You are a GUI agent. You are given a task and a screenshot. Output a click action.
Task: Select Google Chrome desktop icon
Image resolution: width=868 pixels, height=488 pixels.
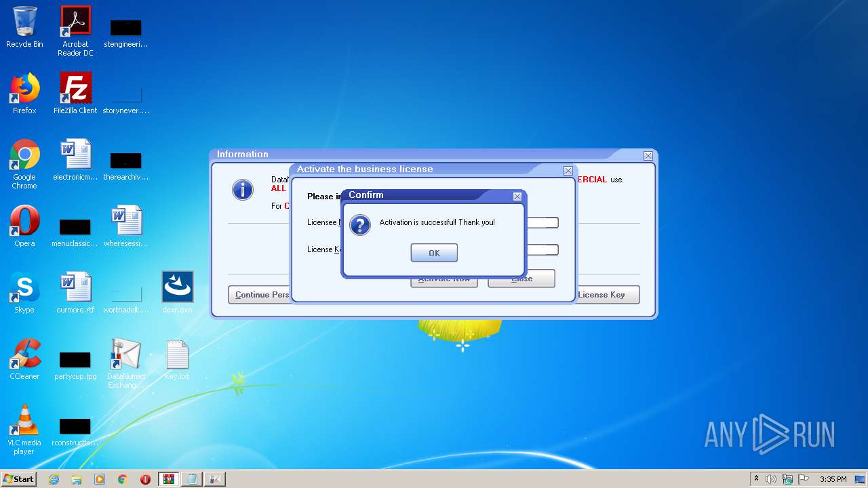tap(24, 164)
